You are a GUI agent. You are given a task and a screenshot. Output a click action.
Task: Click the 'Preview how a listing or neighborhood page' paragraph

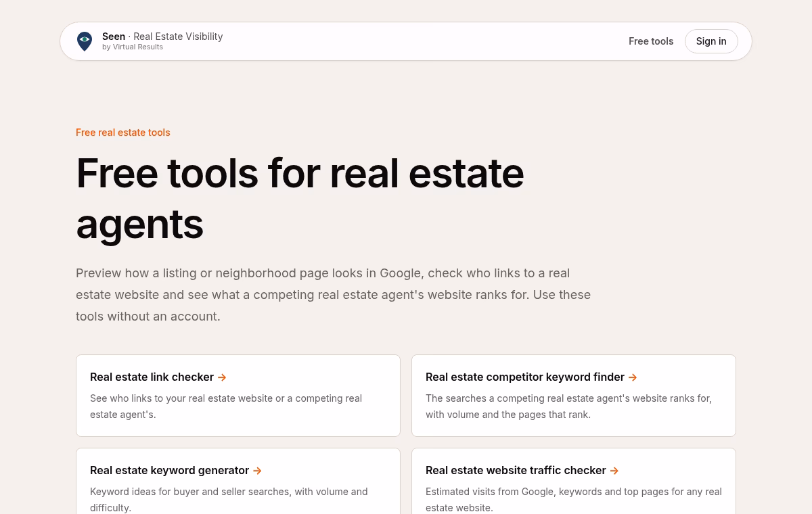[x=334, y=295]
